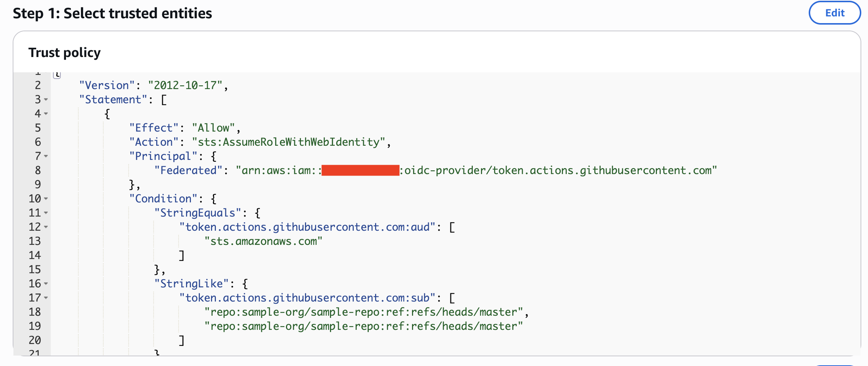Collapse the "StringEquals" block fold arrow

46,213
